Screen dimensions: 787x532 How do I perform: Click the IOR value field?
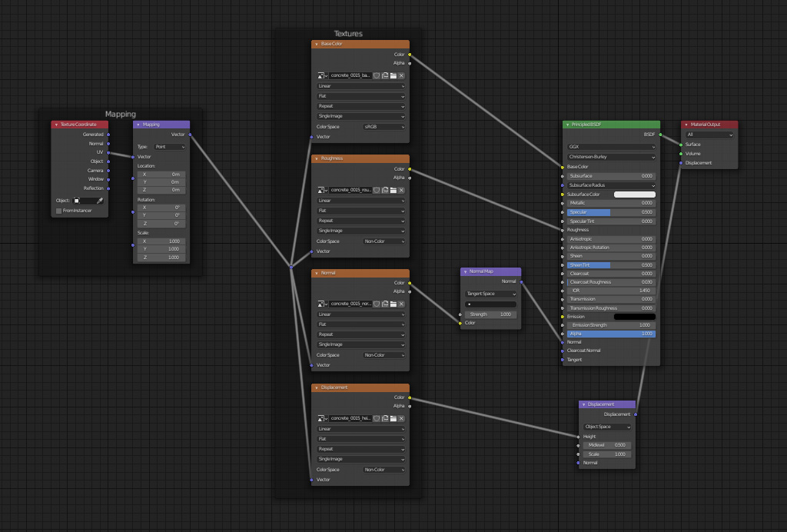pyautogui.click(x=611, y=291)
